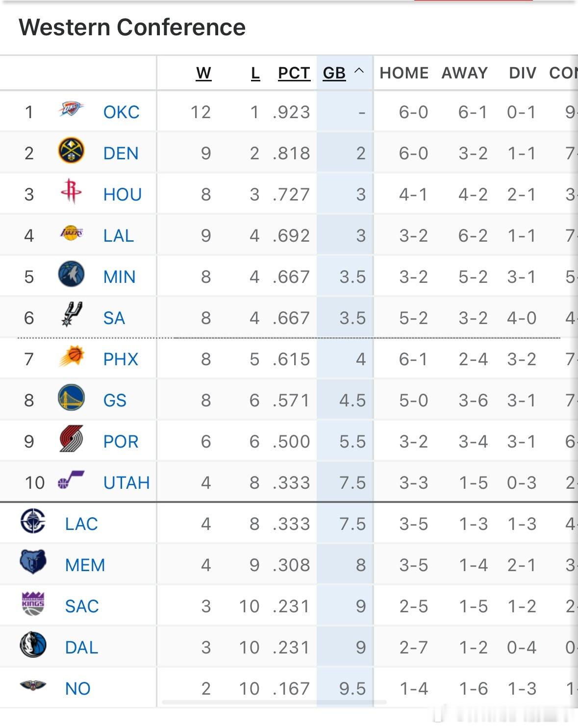578x728 pixels.
Task: Open the SAC team page link
Action: pyautogui.click(x=82, y=606)
